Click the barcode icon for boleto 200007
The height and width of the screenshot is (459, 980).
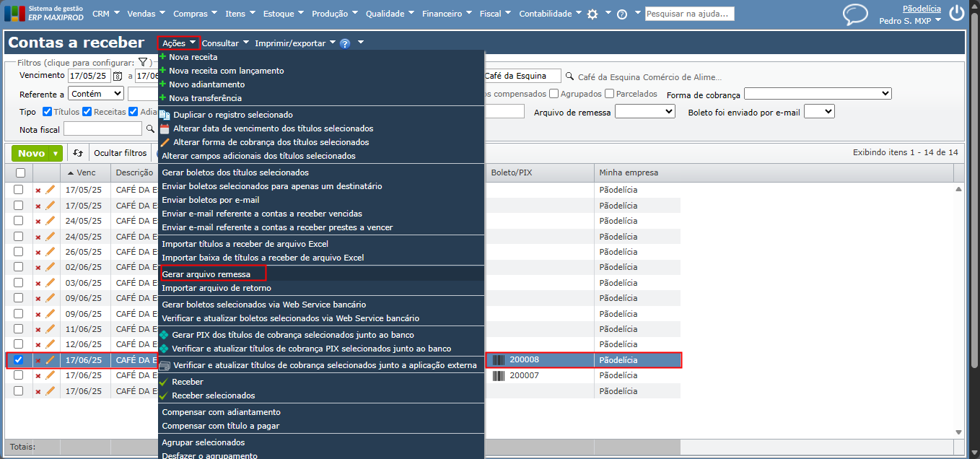tap(499, 375)
